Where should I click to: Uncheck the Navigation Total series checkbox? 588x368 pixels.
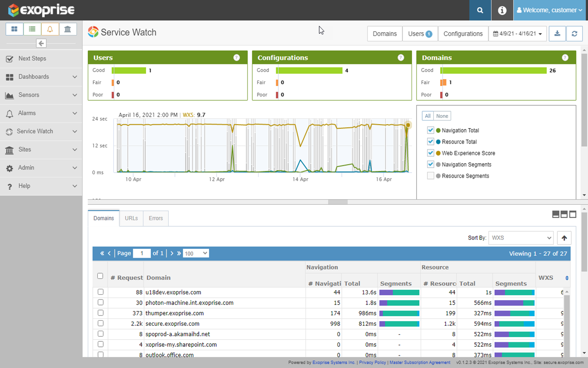tap(430, 130)
